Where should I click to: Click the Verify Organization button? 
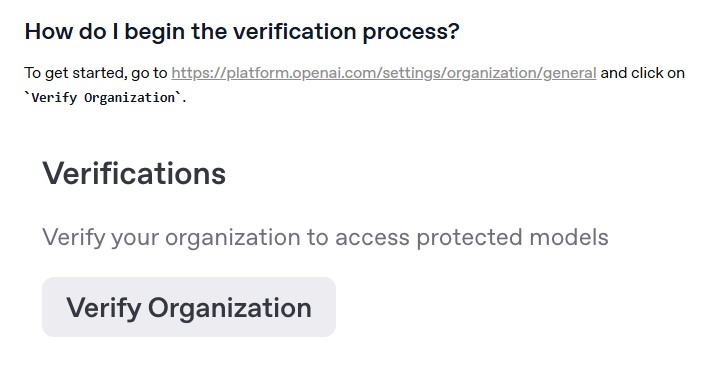189,307
